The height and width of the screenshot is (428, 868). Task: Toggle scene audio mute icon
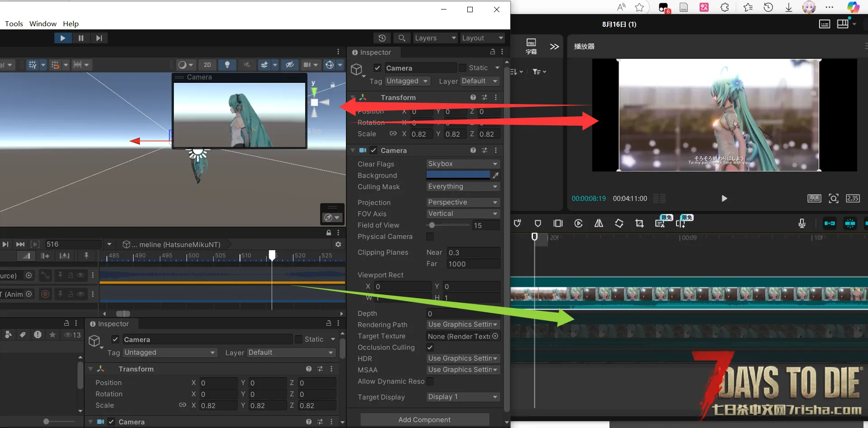coord(247,65)
